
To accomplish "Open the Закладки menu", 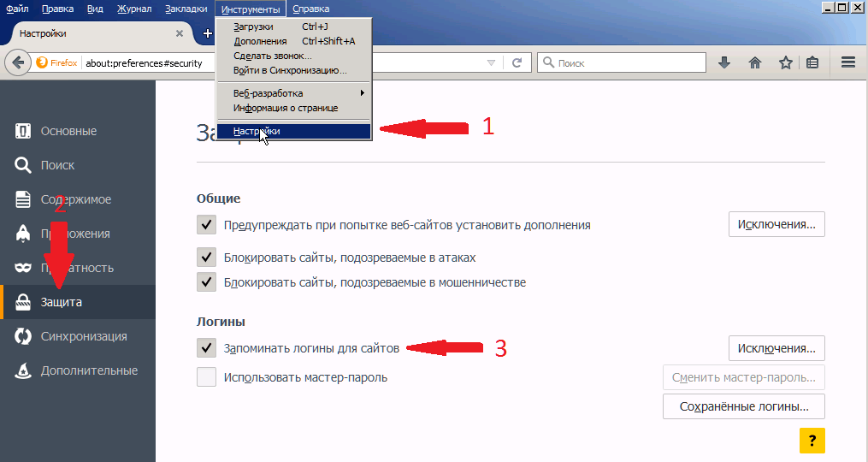I will coord(186,9).
